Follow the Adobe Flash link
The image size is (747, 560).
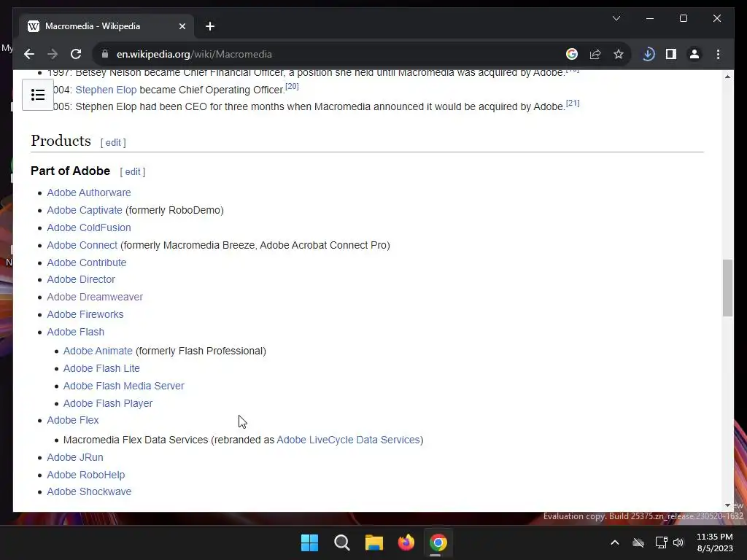(75, 332)
